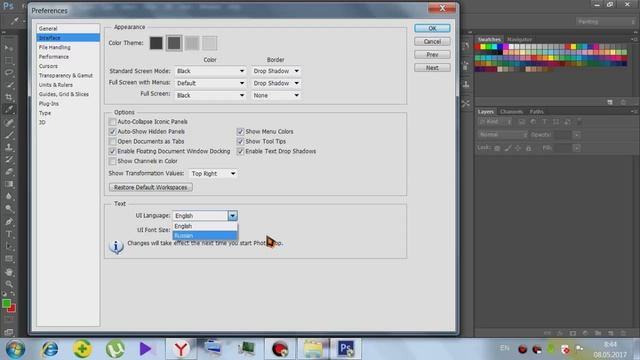Open Yandex browser from the taskbar
The height and width of the screenshot is (360, 640).
coord(181,349)
